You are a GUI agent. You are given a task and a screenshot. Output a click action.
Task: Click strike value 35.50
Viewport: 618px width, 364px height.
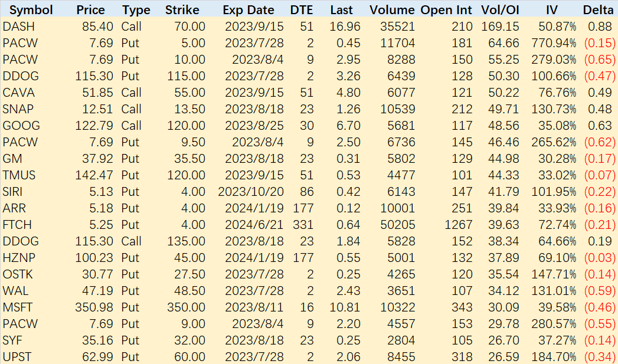[189, 159]
